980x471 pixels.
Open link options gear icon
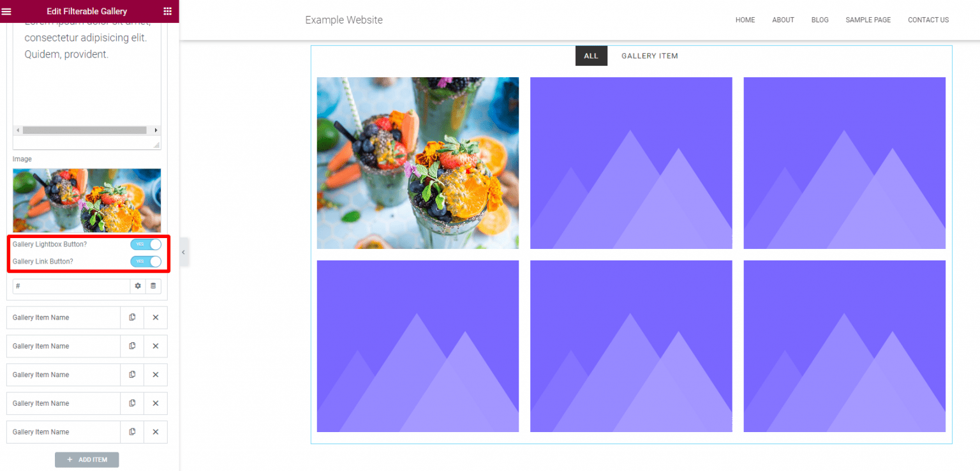pos(138,286)
